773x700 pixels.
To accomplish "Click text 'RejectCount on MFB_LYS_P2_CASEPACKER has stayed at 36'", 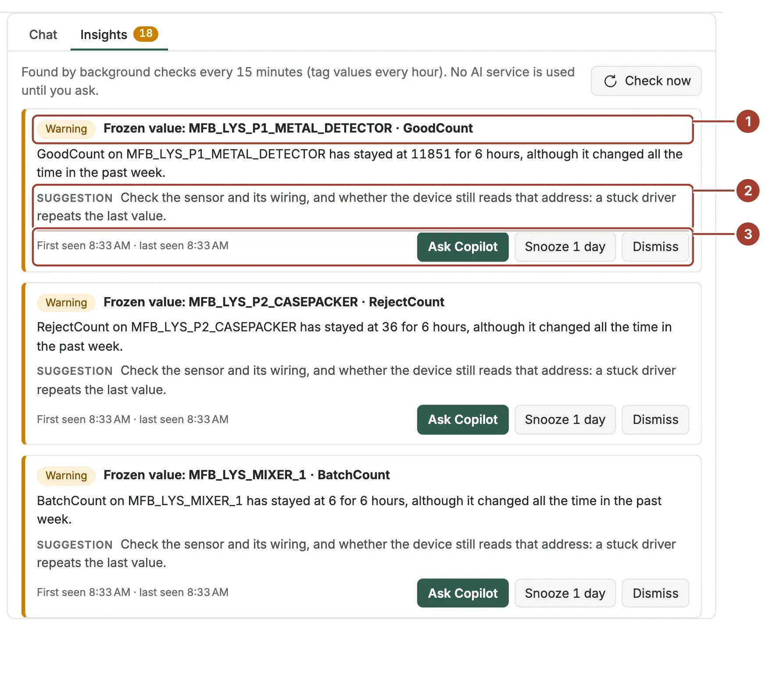I will tap(217, 327).
